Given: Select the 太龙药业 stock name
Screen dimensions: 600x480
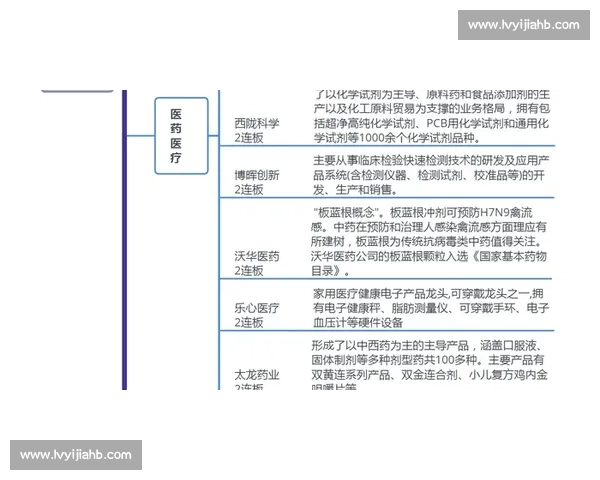Looking at the screenshot, I should [257, 375].
